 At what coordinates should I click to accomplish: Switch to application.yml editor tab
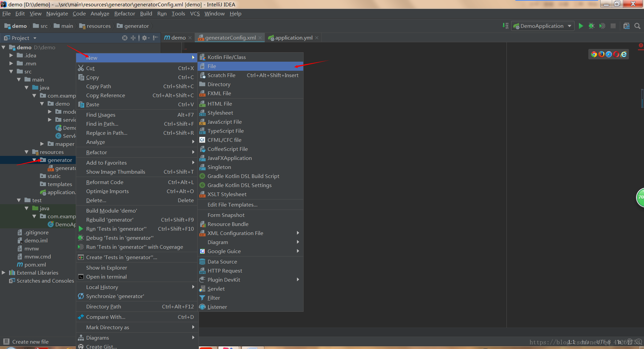293,38
